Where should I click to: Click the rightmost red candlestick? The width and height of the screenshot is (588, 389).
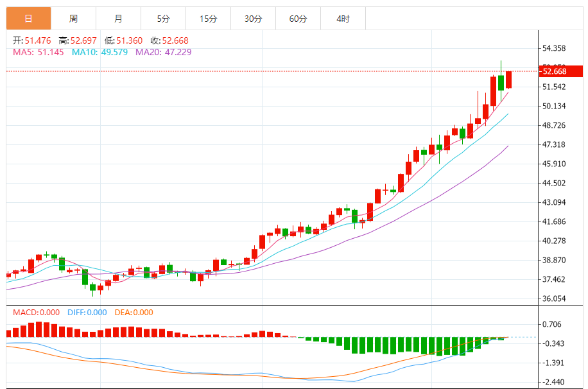508,80
